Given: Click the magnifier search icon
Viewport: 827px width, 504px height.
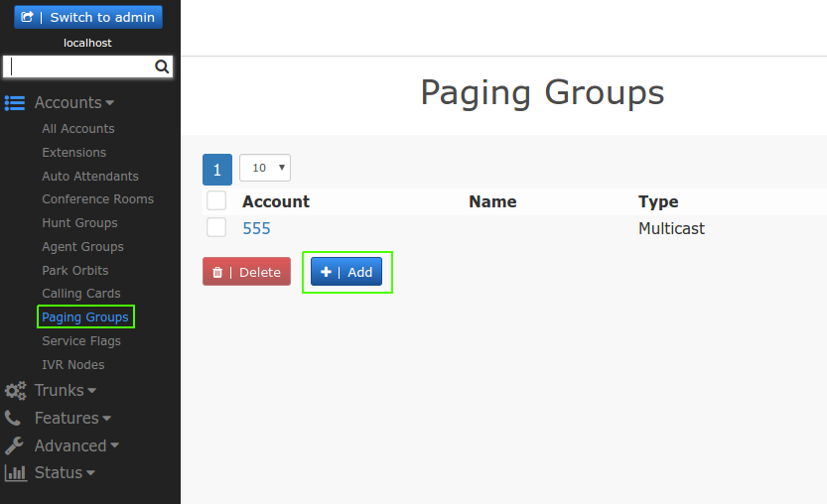Looking at the screenshot, I should (162, 67).
